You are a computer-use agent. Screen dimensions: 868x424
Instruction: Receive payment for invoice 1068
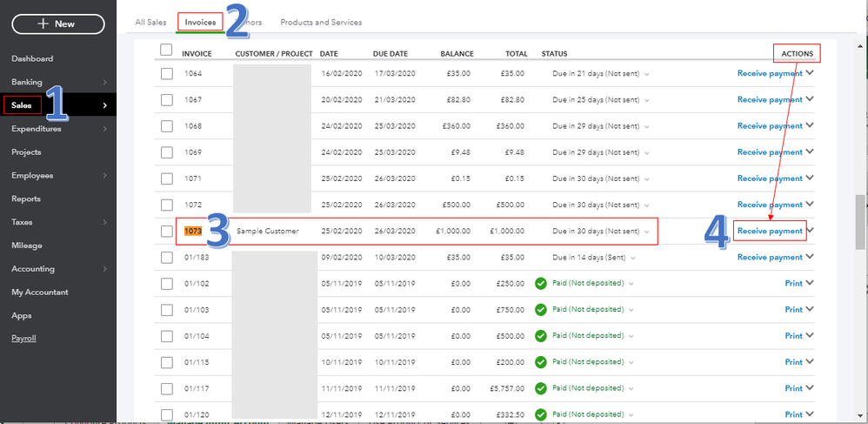(770, 126)
